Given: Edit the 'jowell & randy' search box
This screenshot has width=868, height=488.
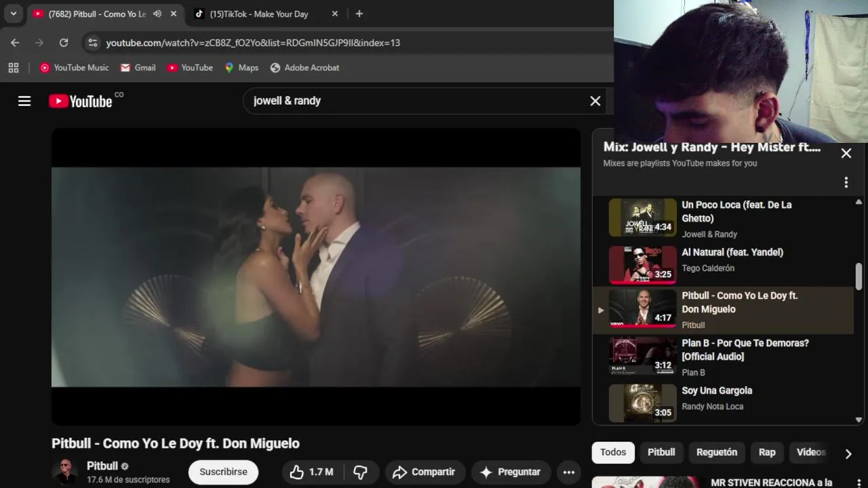Looking at the screenshot, I should point(414,100).
